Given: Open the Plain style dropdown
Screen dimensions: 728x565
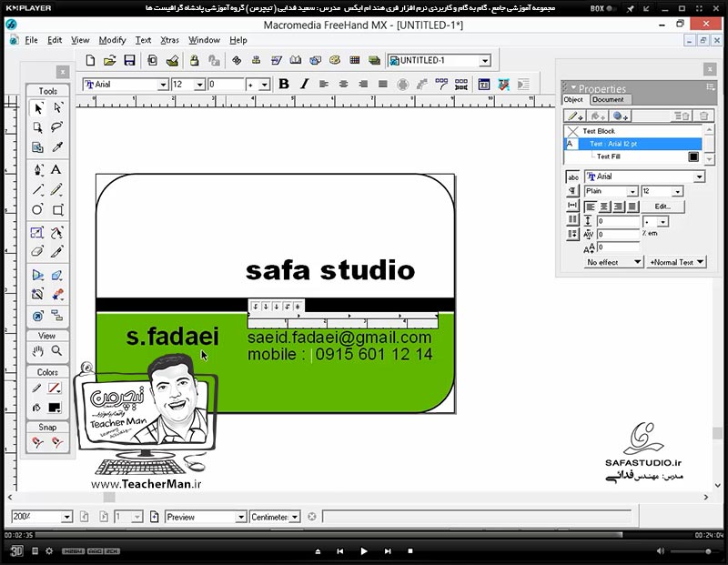Looking at the screenshot, I should (x=632, y=191).
